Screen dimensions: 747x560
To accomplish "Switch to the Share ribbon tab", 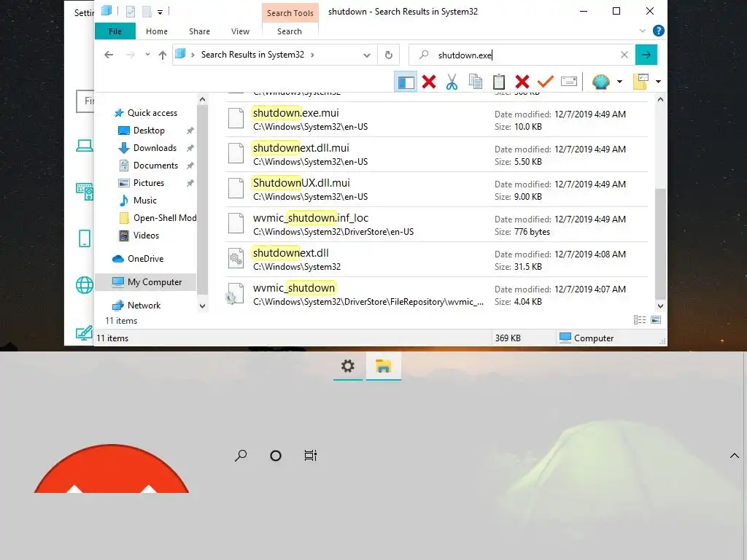I will point(199,31).
